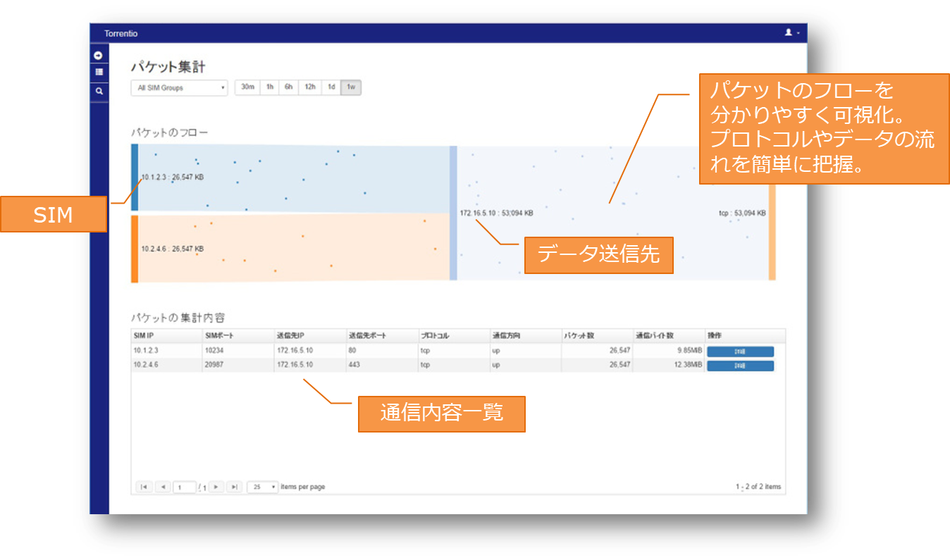Select the 30m time range
This screenshot has width=950, height=560.
(247, 87)
